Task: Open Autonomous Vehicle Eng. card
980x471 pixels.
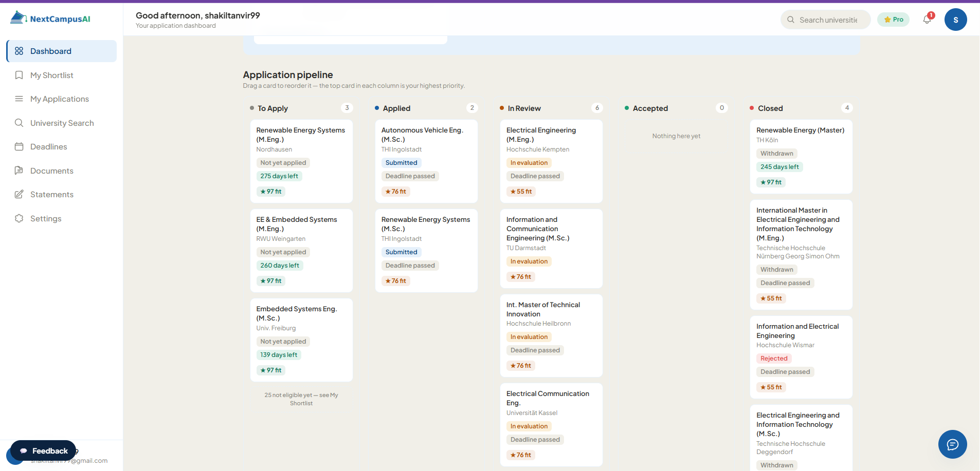Action: click(426, 161)
